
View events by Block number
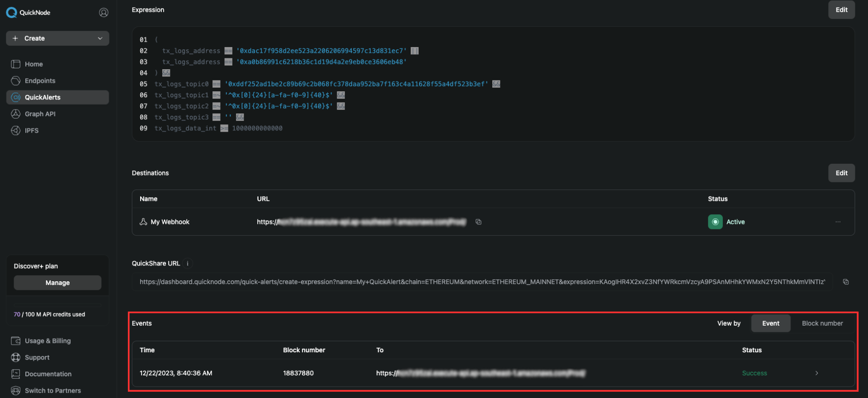pyautogui.click(x=822, y=323)
